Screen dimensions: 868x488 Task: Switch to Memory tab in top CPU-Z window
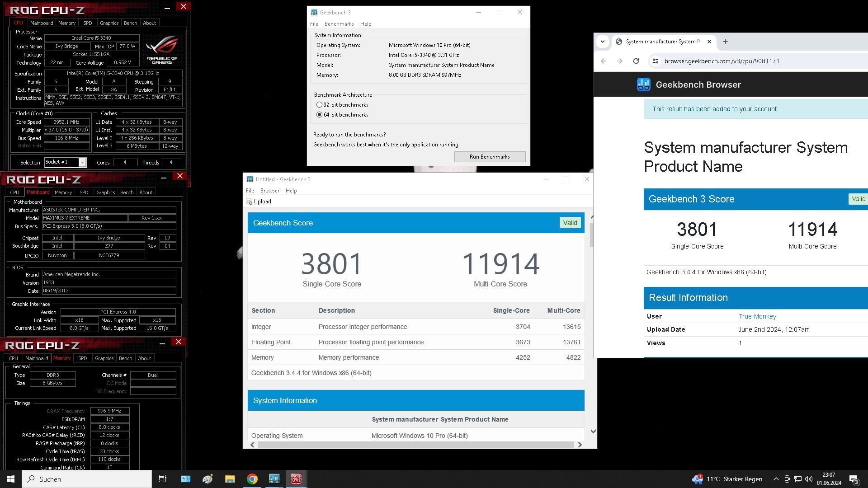point(67,23)
